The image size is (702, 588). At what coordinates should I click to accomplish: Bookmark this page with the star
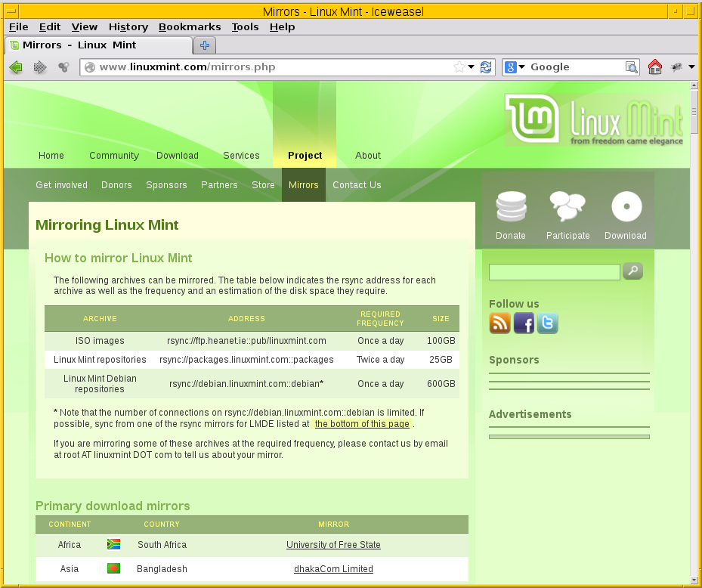(x=460, y=67)
